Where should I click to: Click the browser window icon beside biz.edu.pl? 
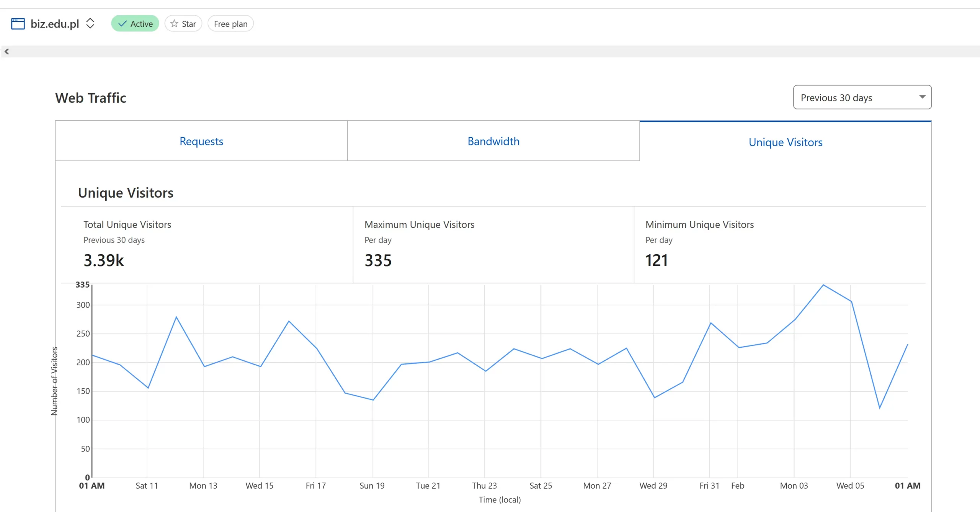(18, 24)
